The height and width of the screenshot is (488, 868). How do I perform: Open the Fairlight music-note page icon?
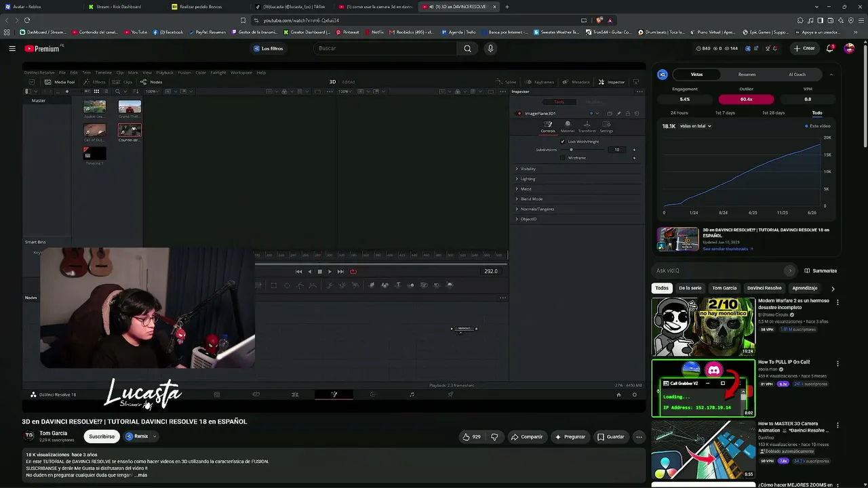click(412, 394)
